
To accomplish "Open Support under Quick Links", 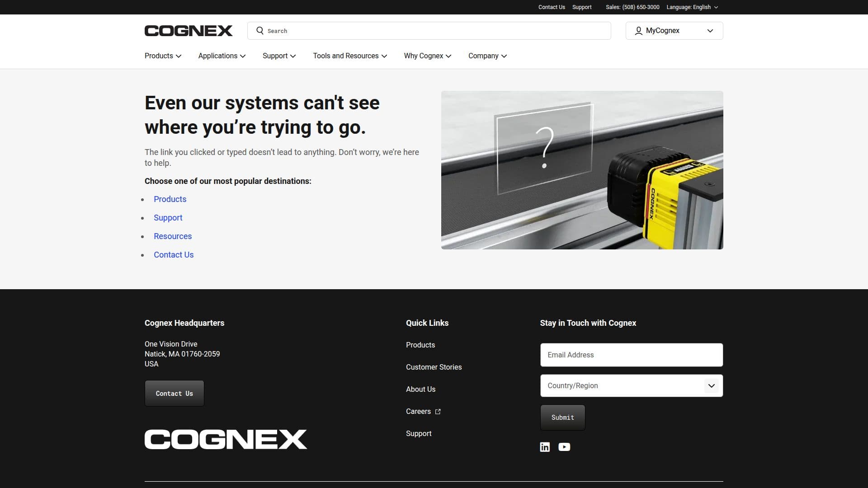I will pyautogui.click(x=419, y=434).
